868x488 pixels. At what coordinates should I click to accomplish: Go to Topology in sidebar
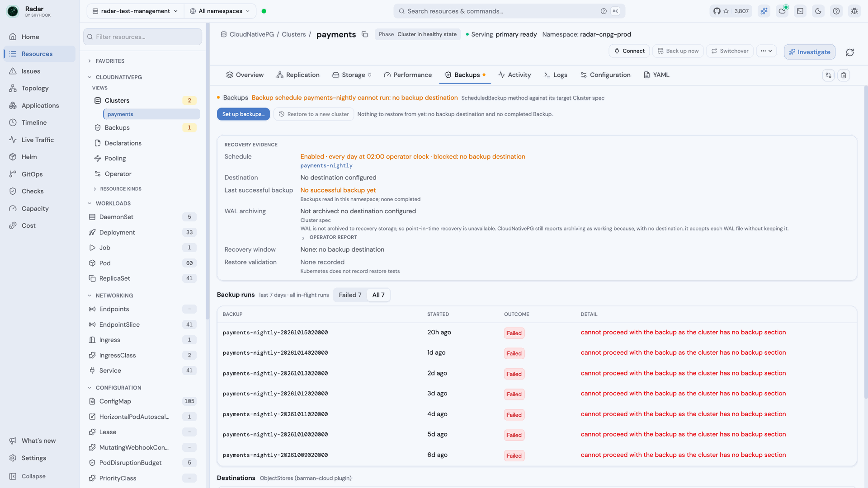click(40, 89)
